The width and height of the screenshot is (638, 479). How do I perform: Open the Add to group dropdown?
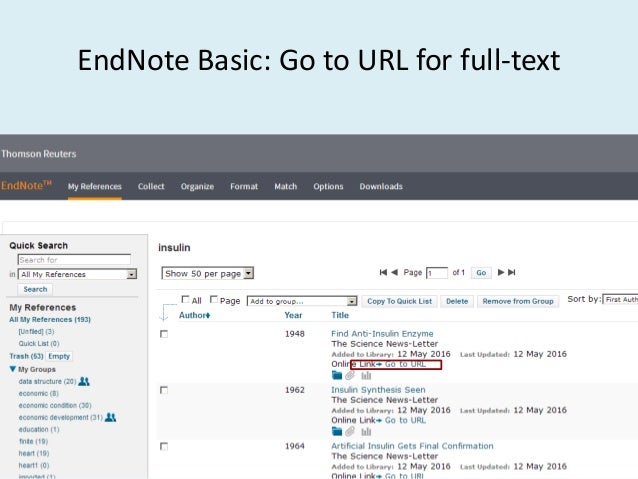point(302,301)
